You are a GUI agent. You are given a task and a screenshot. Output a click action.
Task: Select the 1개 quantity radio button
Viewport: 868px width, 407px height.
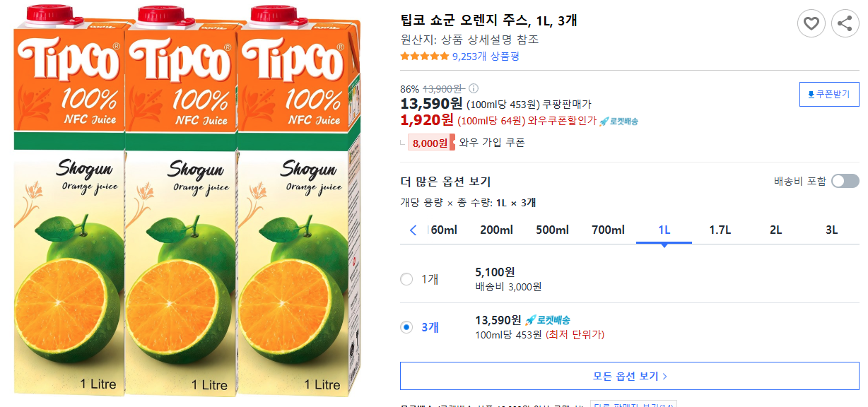click(x=406, y=278)
